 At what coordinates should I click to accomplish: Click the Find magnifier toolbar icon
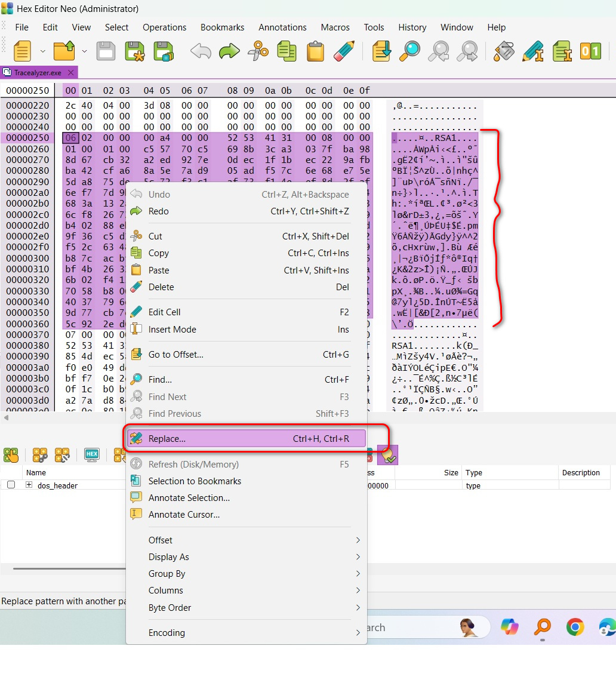tap(410, 51)
